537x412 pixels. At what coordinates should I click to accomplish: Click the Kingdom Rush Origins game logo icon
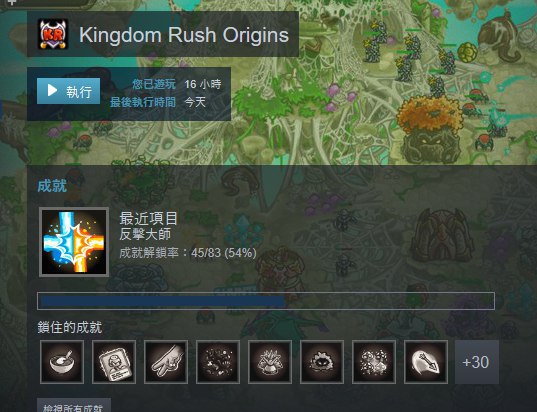(x=53, y=34)
